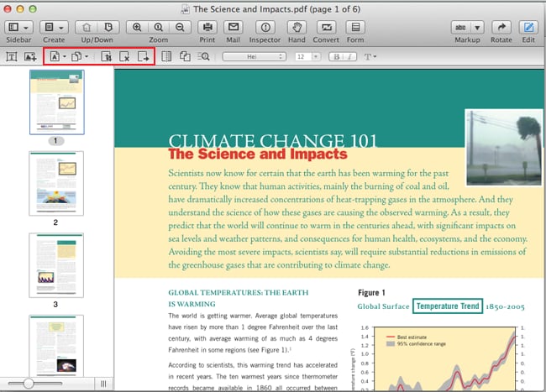Screen dimensions: 546x392
Task: Click the Global Surface caption text
Action: point(383,306)
